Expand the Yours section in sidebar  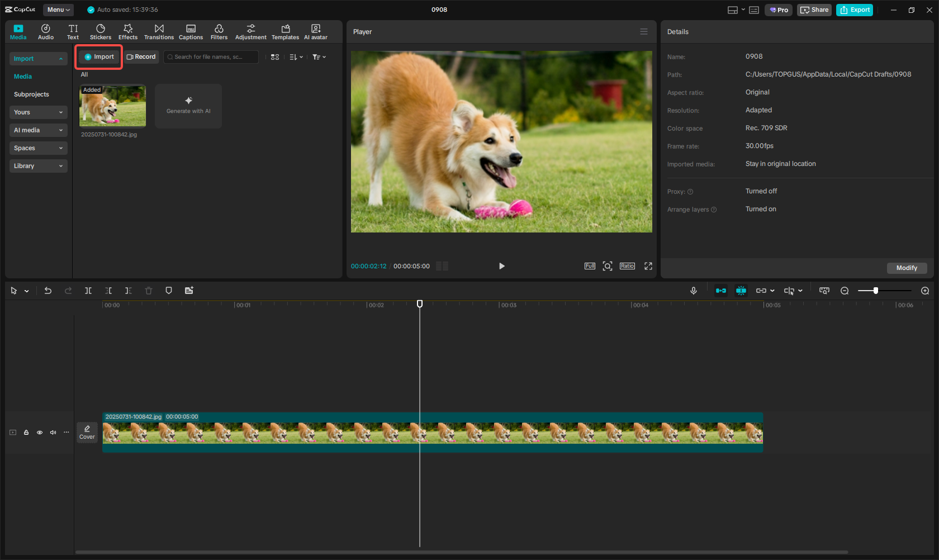coord(38,112)
